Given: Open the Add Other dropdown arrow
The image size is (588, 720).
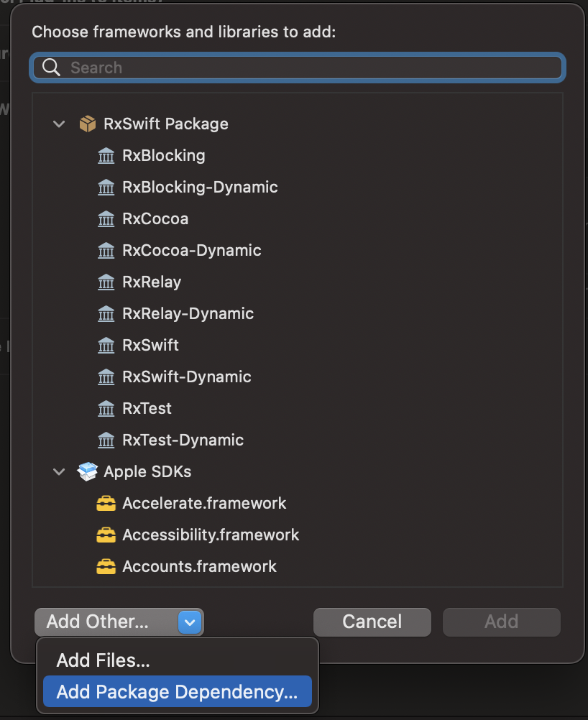Looking at the screenshot, I should [190, 622].
